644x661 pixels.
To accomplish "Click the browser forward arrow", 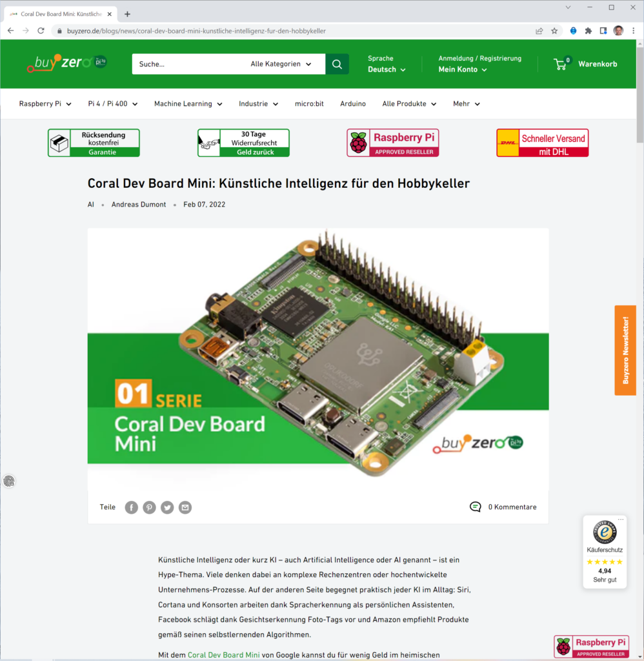I will pos(26,31).
